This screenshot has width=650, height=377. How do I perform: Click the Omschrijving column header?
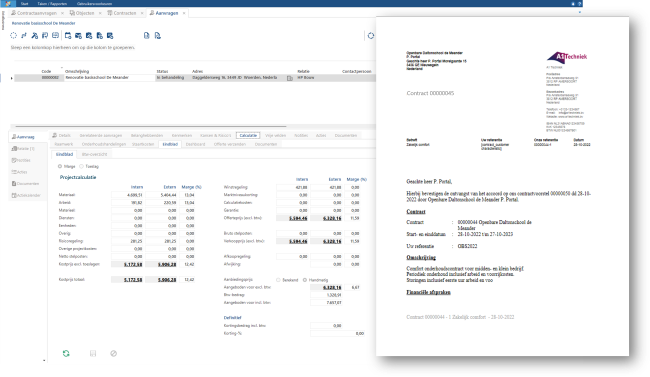pos(77,71)
